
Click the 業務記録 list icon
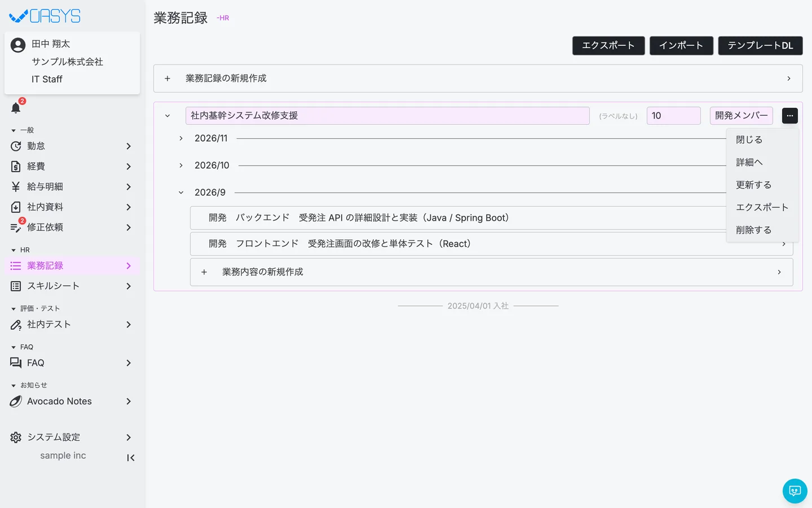(x=16, y=266)
